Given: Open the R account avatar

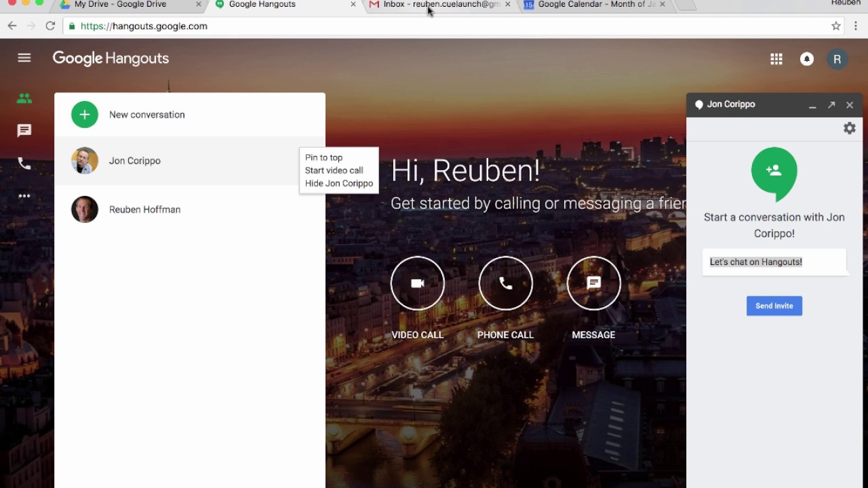Looking at the screenshot, I should tap(837, 59).
